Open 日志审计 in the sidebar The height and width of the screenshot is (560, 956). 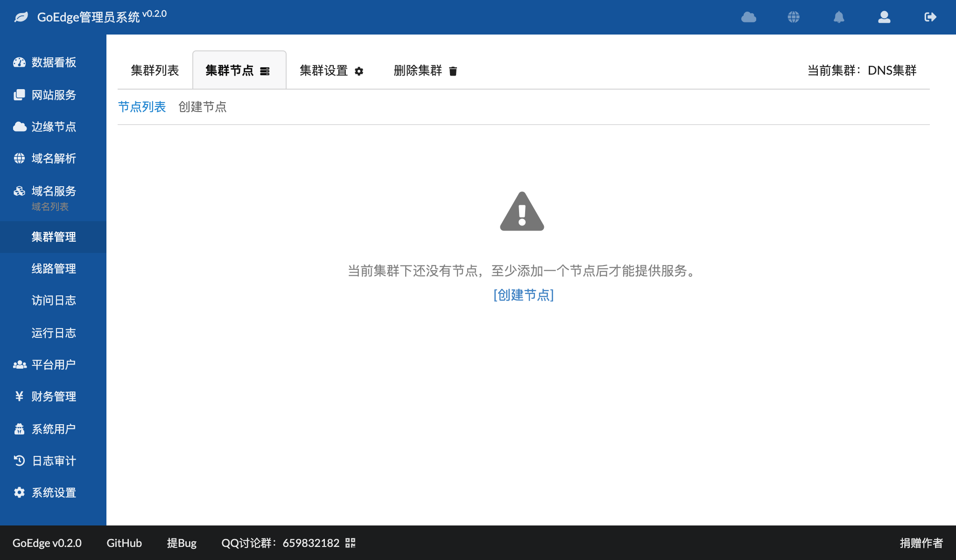(x=53, y=461)
